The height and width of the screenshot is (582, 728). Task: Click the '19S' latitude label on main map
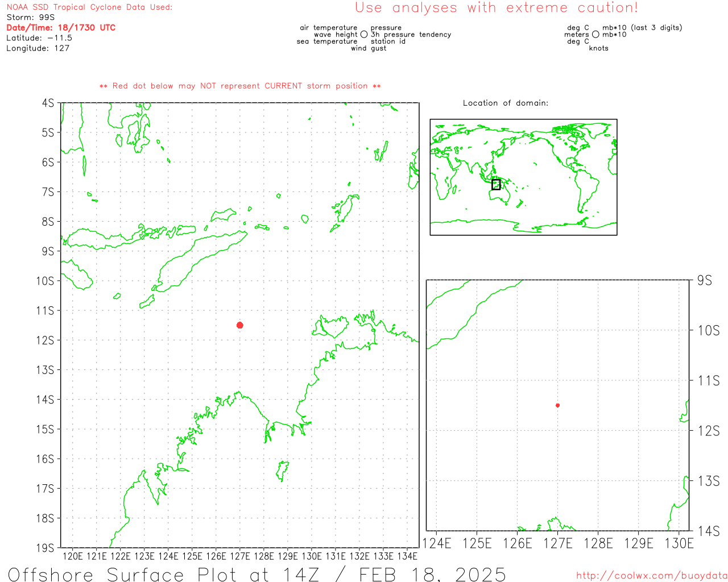[45, 548]
